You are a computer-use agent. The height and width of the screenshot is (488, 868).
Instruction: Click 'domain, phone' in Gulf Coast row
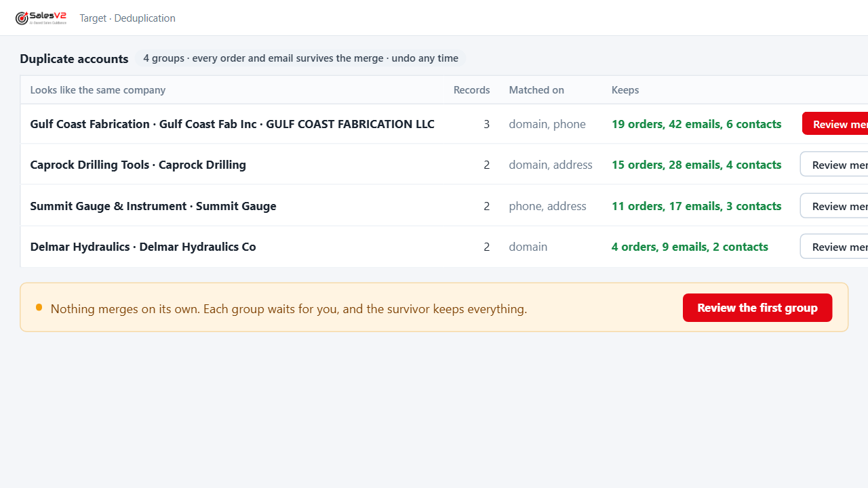(x=547, y=124)
